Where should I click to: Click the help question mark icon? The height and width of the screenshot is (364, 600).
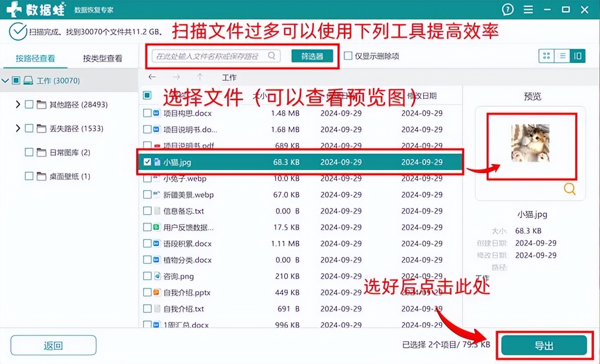507,9
